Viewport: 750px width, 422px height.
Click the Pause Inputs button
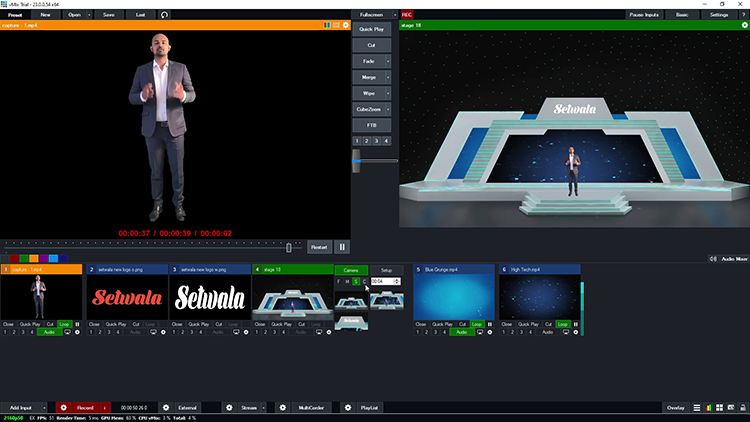[x=646, y=15]
